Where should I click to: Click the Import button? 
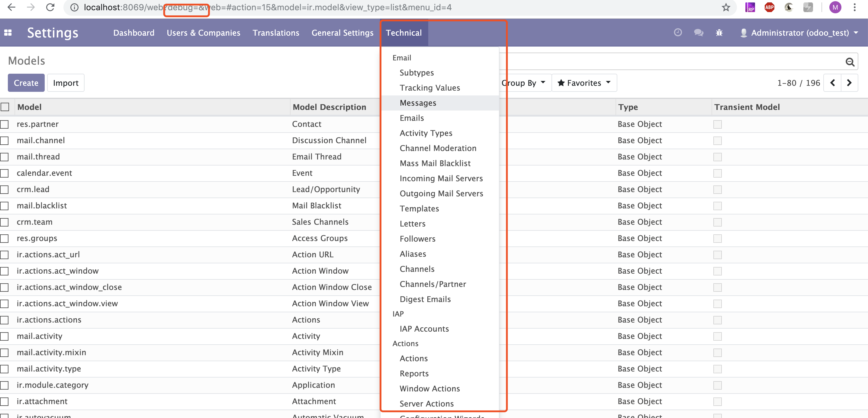point(66,83)
